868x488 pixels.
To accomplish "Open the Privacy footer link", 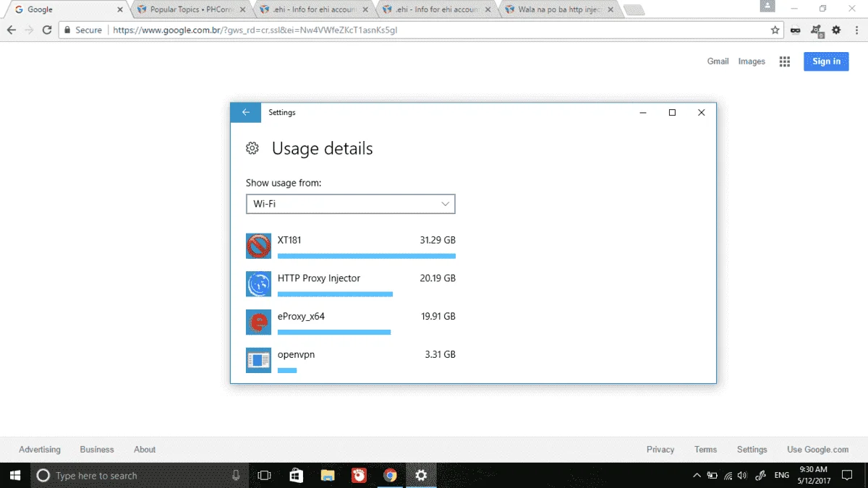I will coord(660,450).
